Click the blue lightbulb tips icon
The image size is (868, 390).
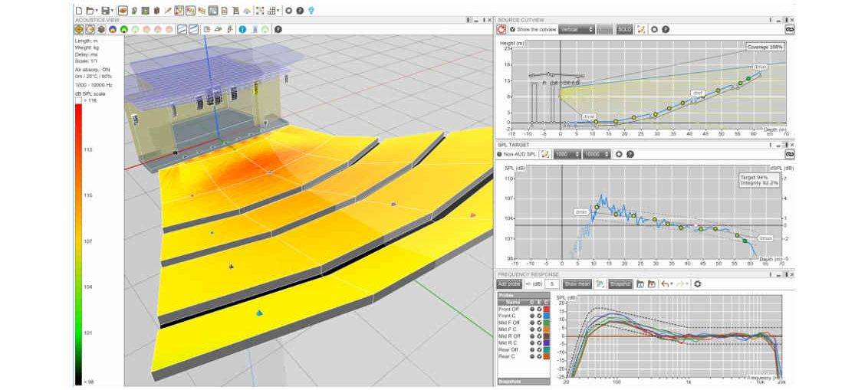click(x=311, y=11)
